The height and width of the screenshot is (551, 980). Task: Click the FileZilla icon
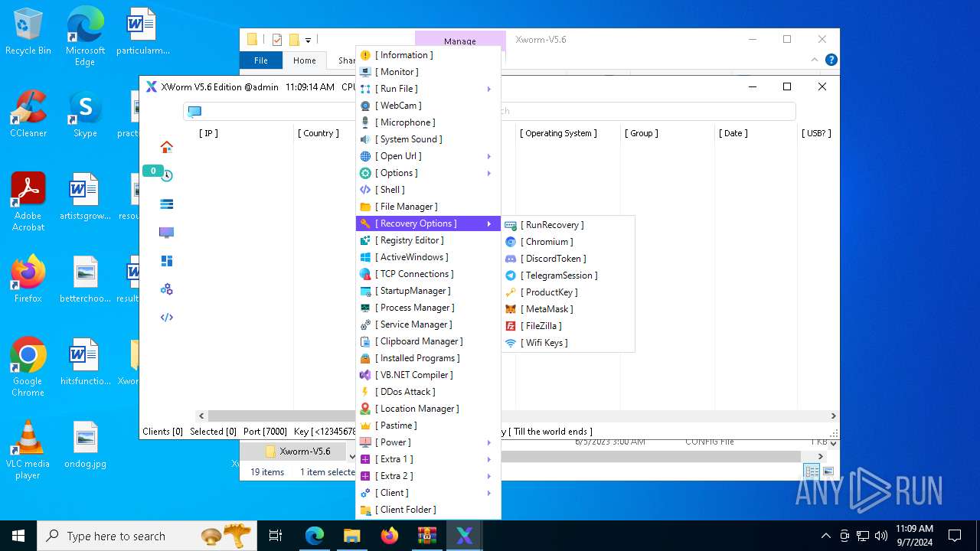click(x=511, y=326)
